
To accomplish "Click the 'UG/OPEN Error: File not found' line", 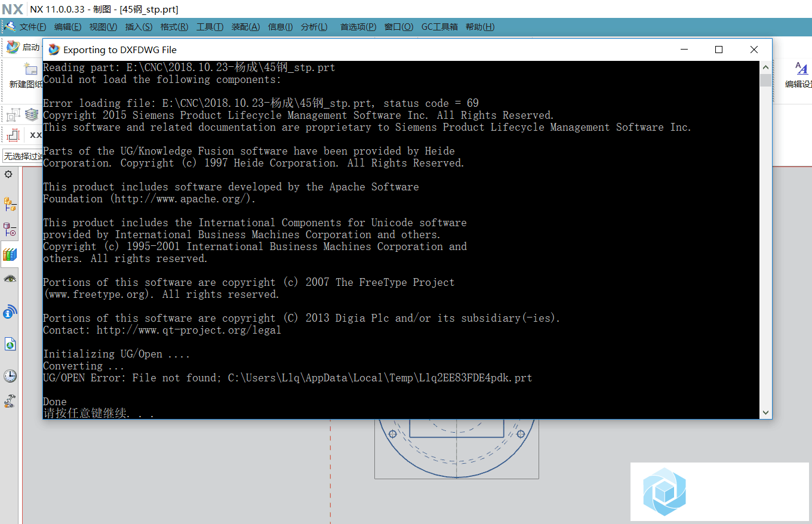I will coord(287,378).
